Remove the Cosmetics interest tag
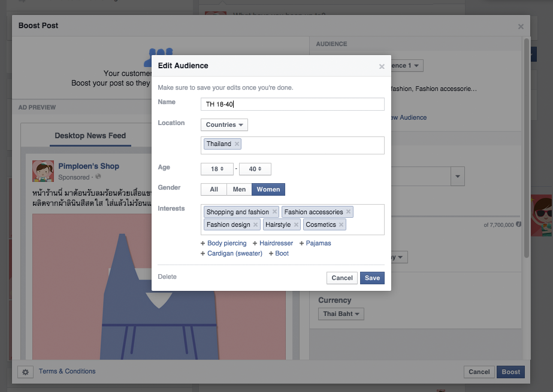Image resolution: width=553 pixels, height=392 pixels. point(341,224)
